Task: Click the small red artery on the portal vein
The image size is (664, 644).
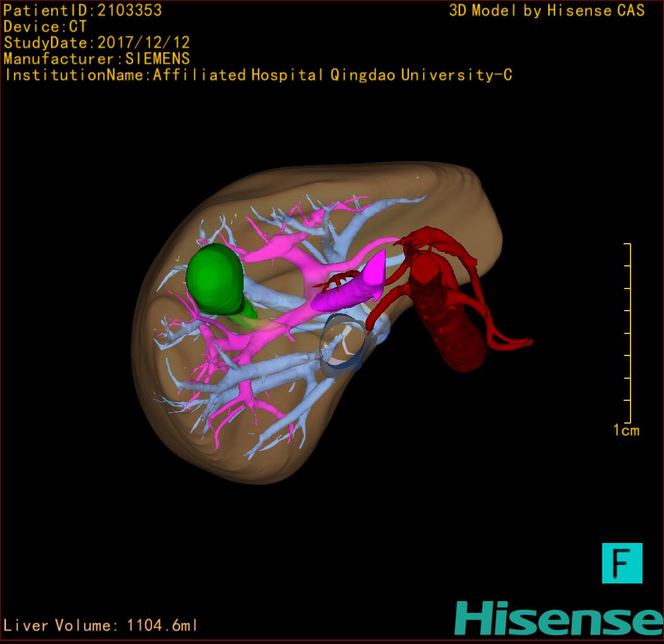Action: point(336,280)
